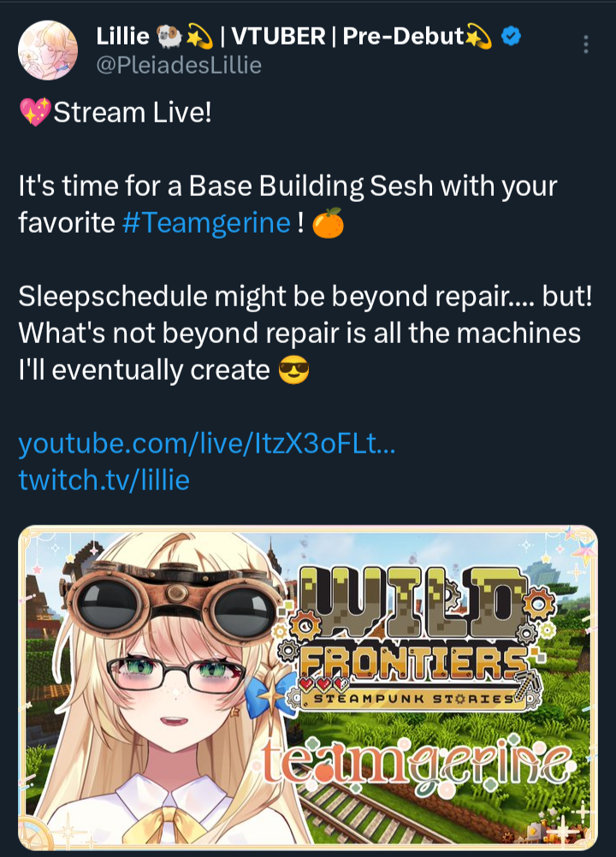The height and width of the screenshot is (857, 616).
Task: Click the sunglasses face emoji
Action: pos(293,370)
